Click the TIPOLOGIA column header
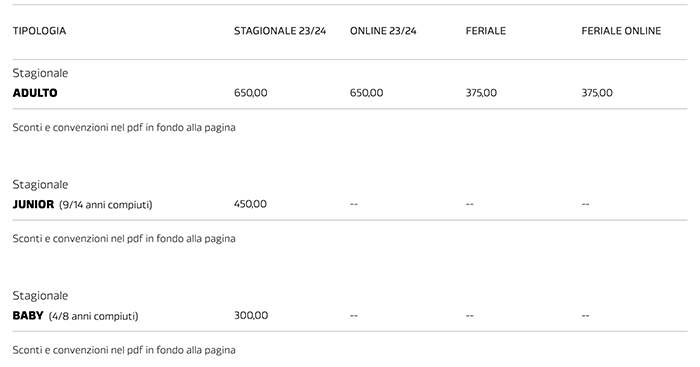This screenshot has height=367, width=700. 39,31
